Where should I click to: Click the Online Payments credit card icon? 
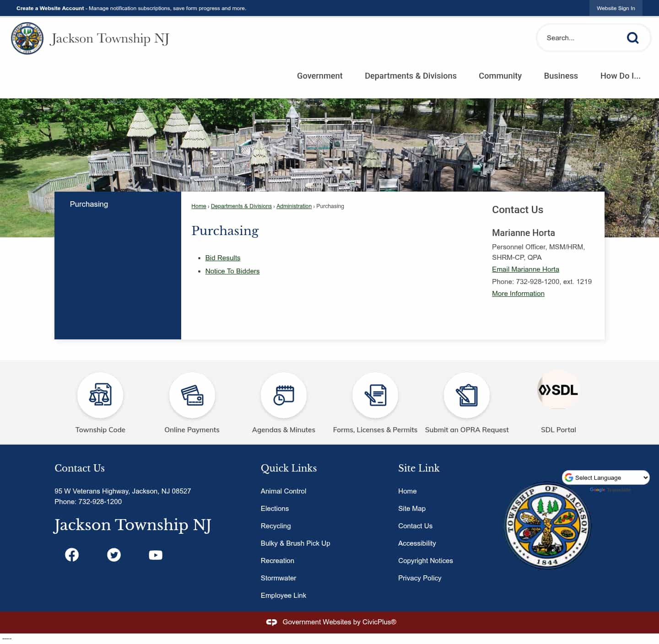(x=192, y=395)
